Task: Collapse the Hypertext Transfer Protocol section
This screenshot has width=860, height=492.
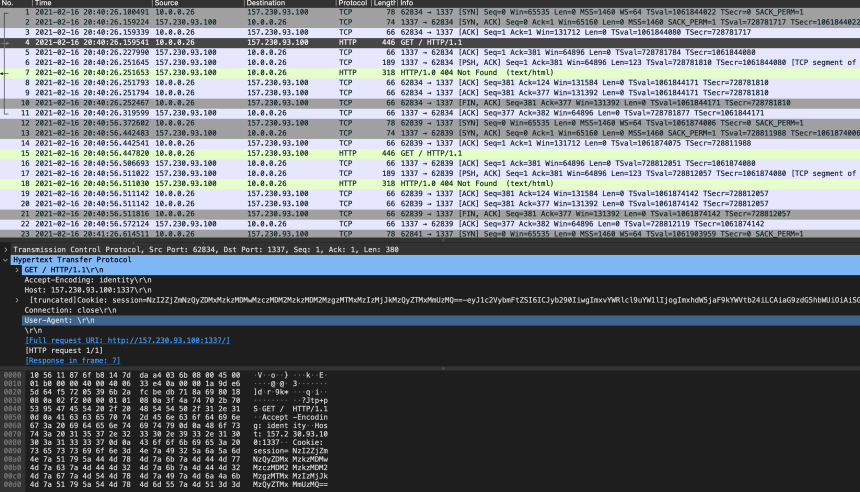Action: click(6, 259)
